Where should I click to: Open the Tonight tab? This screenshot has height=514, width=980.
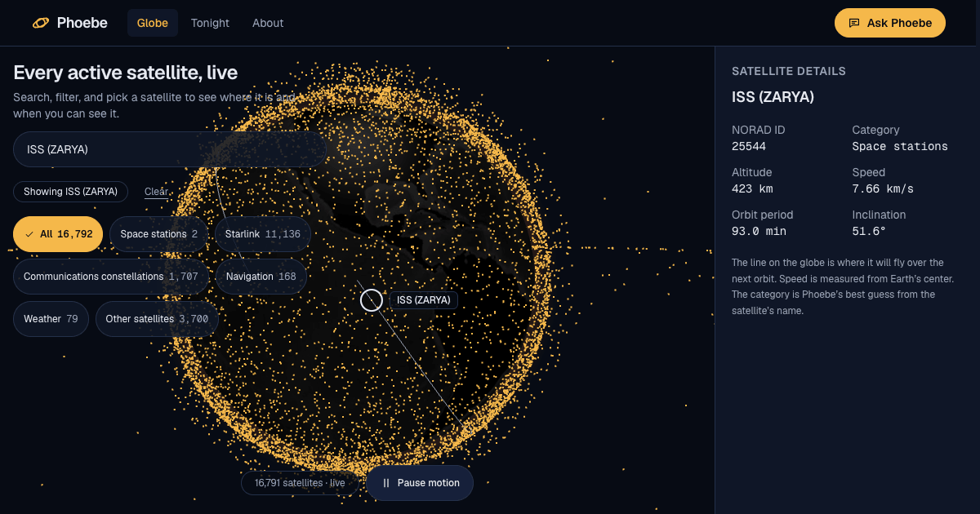pos(210,23)
